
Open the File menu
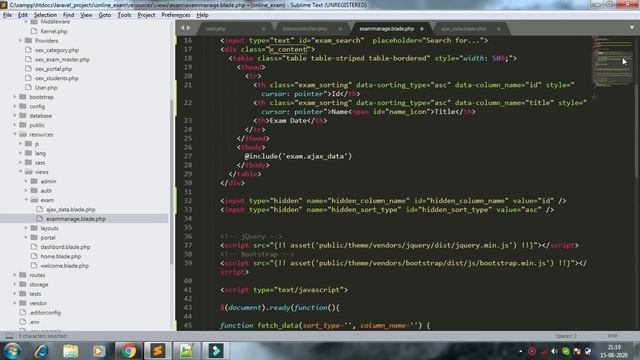(x=7, y=15)
